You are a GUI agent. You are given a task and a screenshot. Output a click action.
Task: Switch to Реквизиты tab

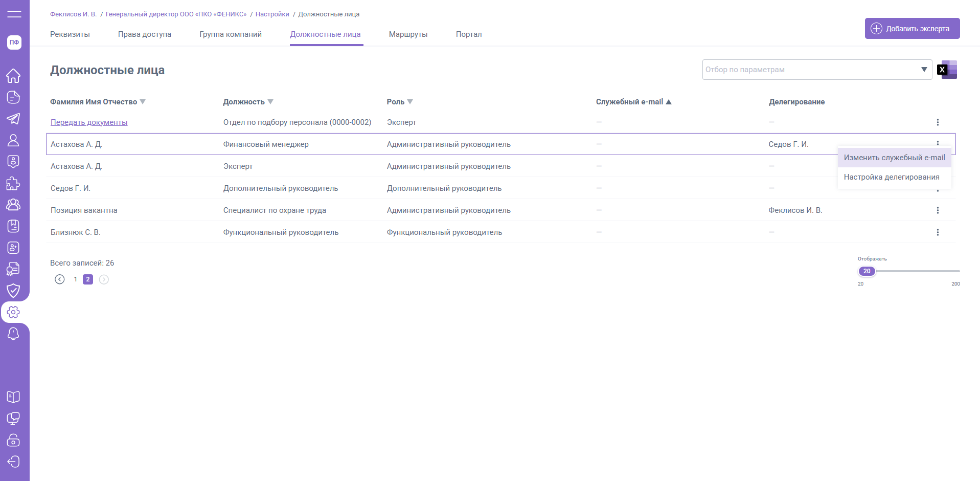pyautogui.click(x=70, y=34)
